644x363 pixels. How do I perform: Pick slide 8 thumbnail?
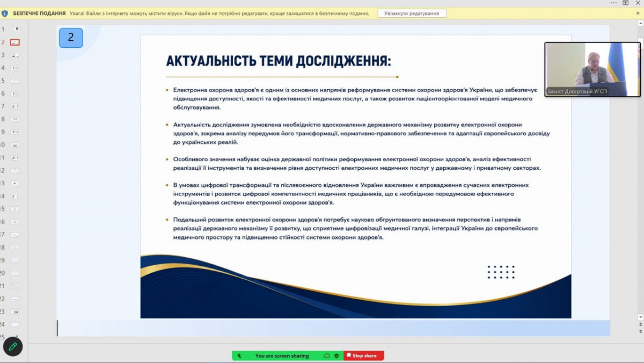[15, 119]
